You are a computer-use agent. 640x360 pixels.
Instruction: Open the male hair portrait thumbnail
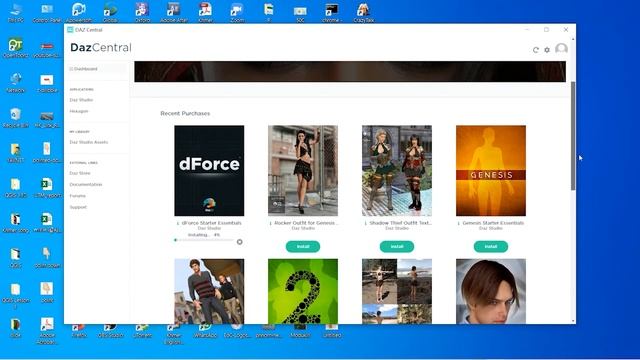pyautogui.click(x=491, y=291)
